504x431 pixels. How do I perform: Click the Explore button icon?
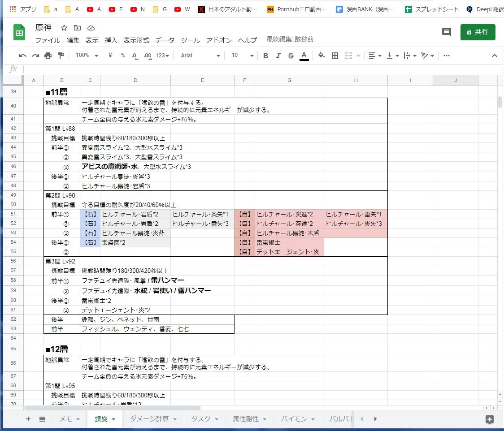click(x=490, y=419)
